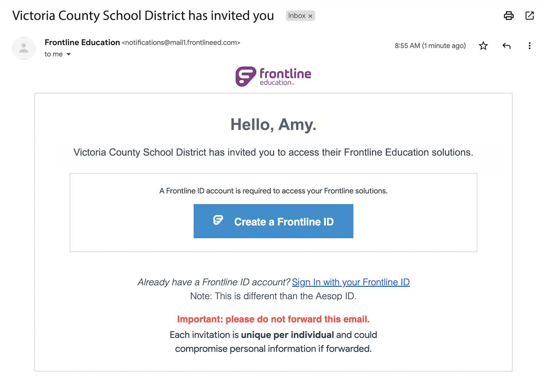Click the 'to me' recipient text
This screenshot has width=547, height=392.
(x=54, y=54)
